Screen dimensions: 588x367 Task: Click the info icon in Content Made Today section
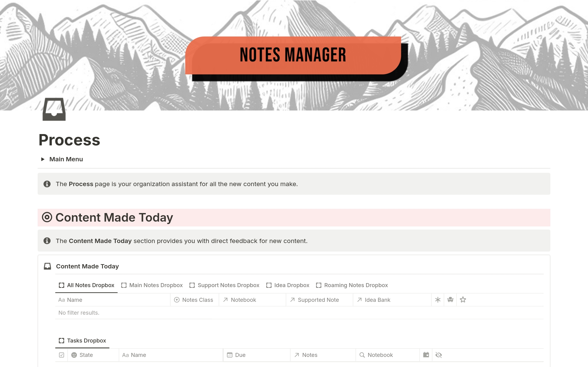point(47,241)
